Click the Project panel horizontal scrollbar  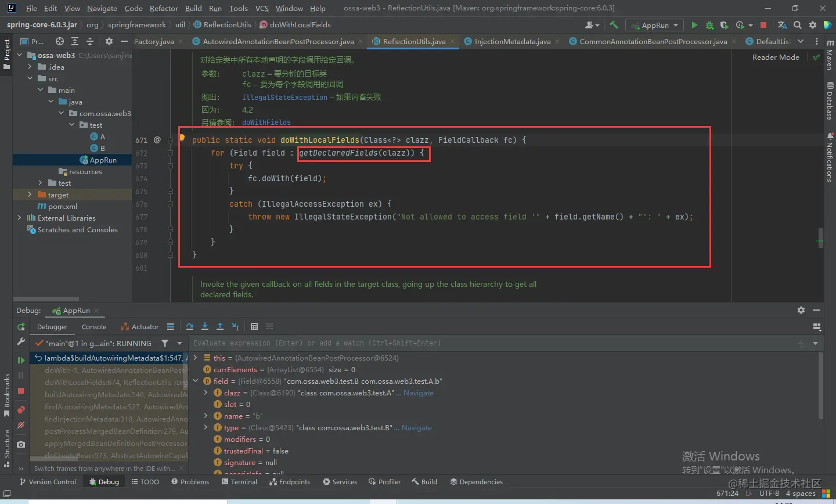46,299
